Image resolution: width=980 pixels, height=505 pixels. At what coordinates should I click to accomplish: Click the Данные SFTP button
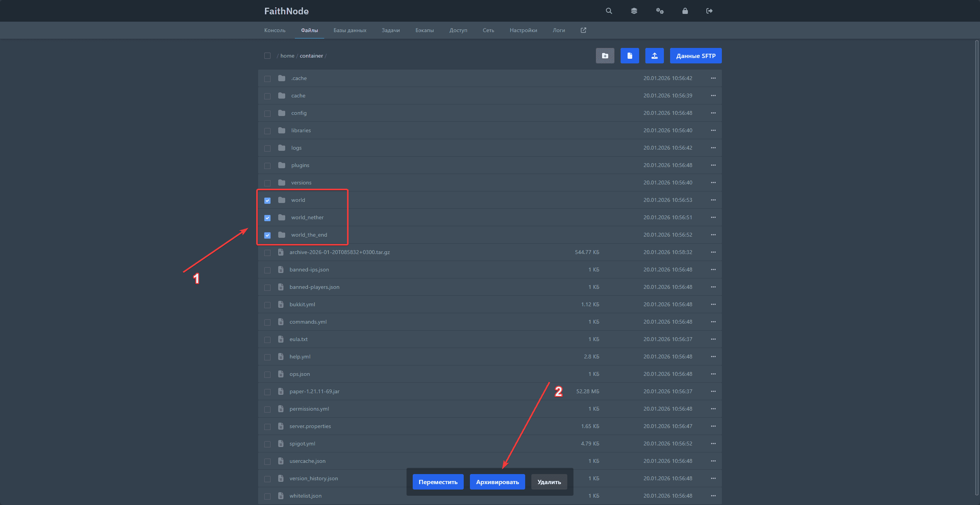tap(696, 56)
